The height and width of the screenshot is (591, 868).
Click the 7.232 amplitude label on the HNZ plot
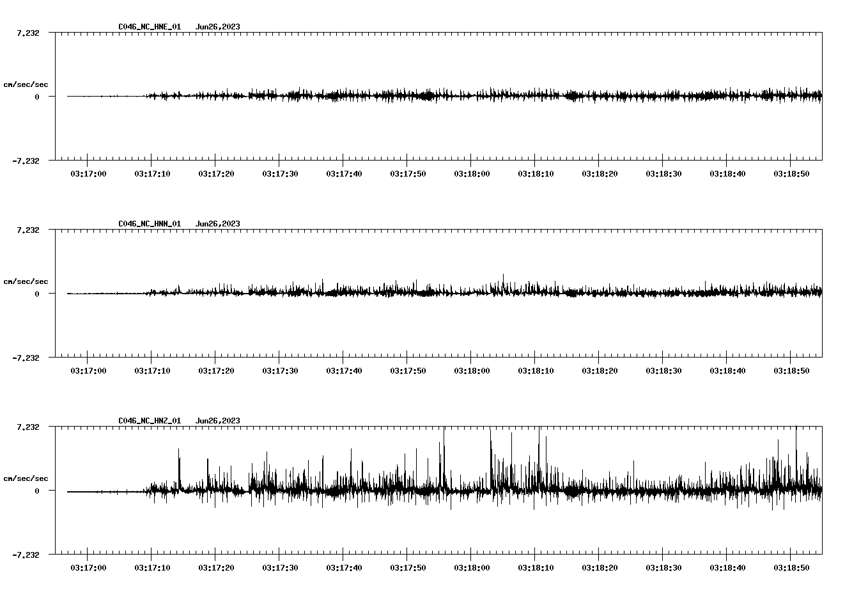pos(29,426)
